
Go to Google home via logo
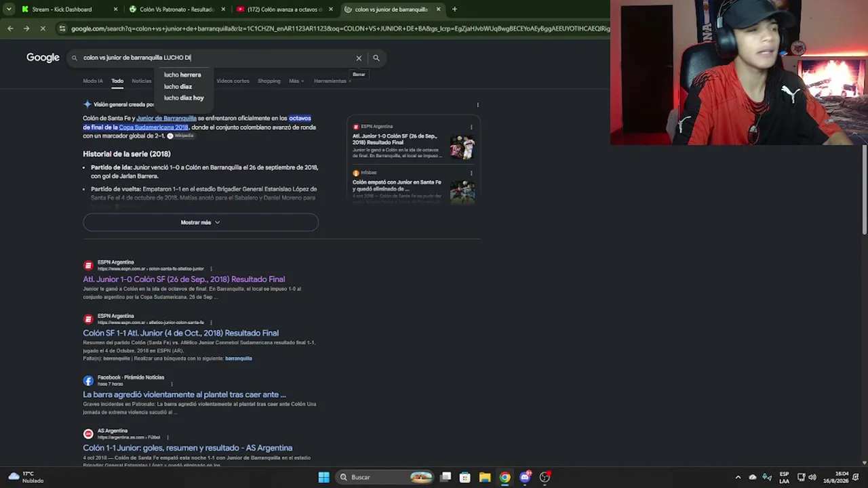[x=43, y=58]
